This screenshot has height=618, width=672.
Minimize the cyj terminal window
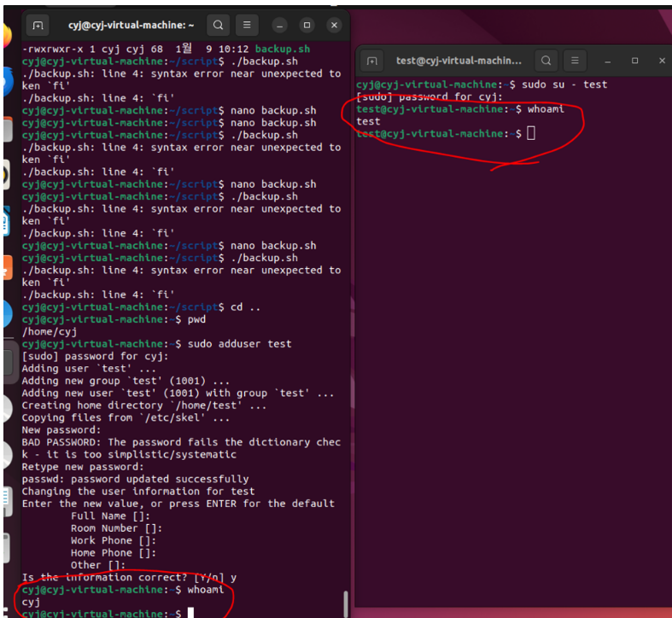(x=279, y=26)
